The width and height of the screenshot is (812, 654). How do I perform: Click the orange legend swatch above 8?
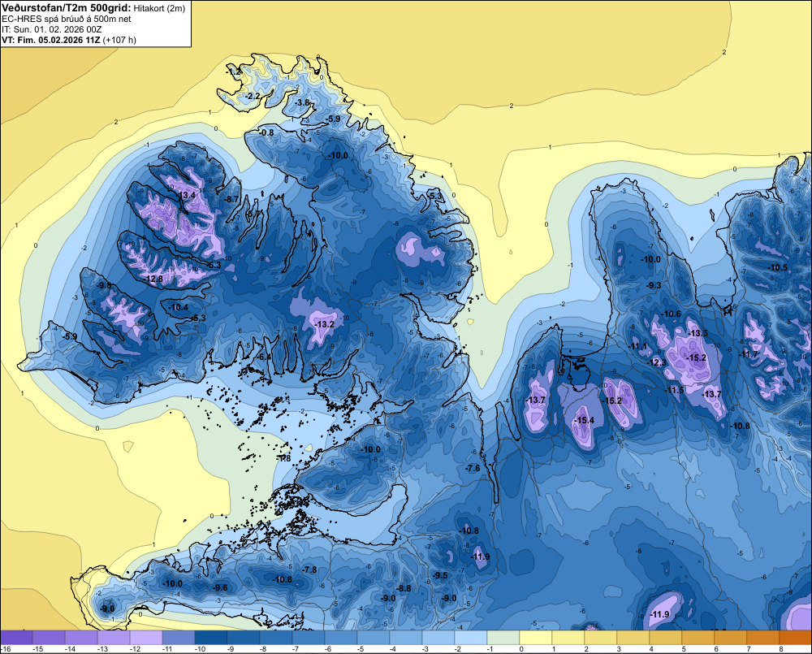[x=795, y=638]
